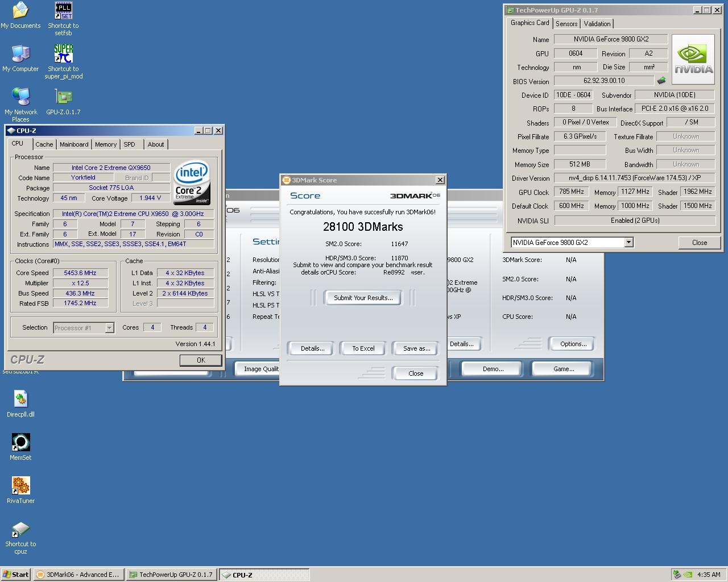Close the 3DMark Score dialog via Close button
Viewport: 728px width, 582px height.
416,373
